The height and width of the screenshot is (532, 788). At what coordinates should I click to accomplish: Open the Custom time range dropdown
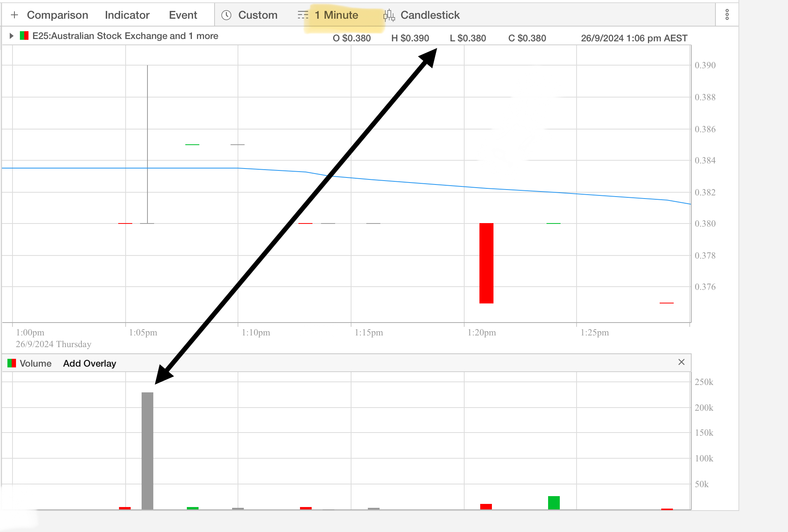point(258,15)
